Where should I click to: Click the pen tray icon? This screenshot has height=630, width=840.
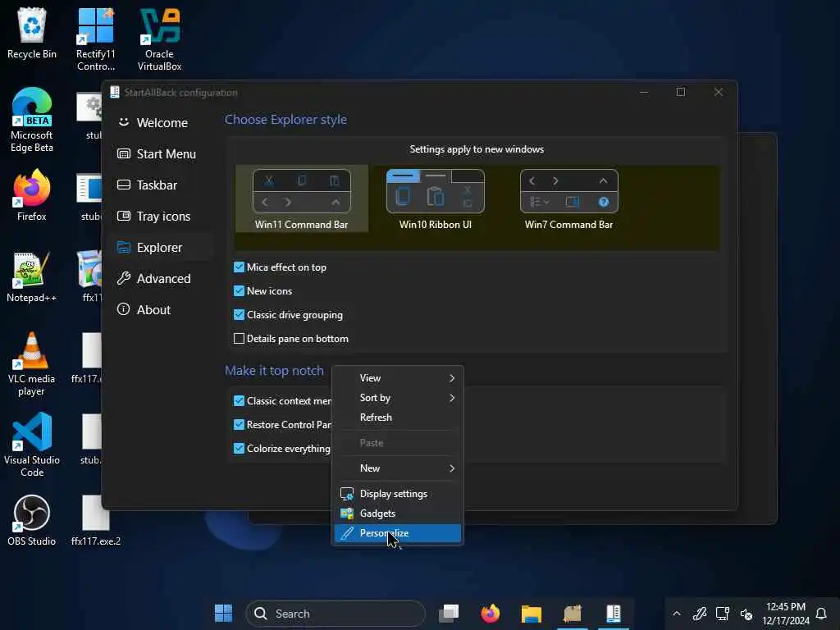(700, 614)
